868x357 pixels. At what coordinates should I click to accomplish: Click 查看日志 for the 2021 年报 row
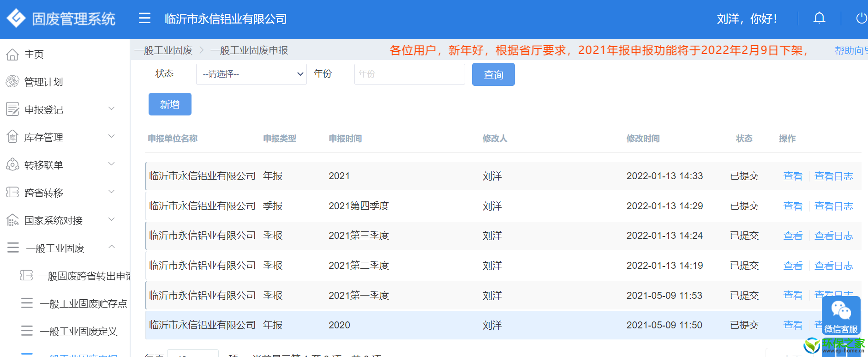[x=833, y=176]
